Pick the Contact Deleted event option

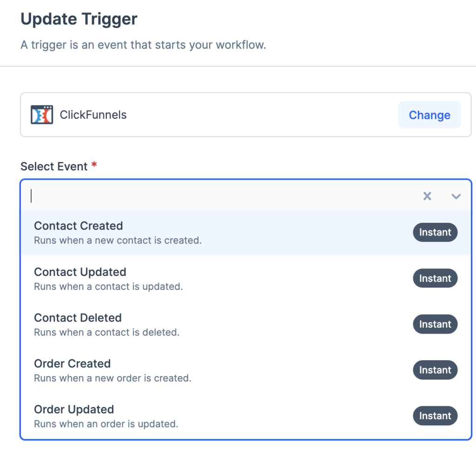[x=78, y=318]
